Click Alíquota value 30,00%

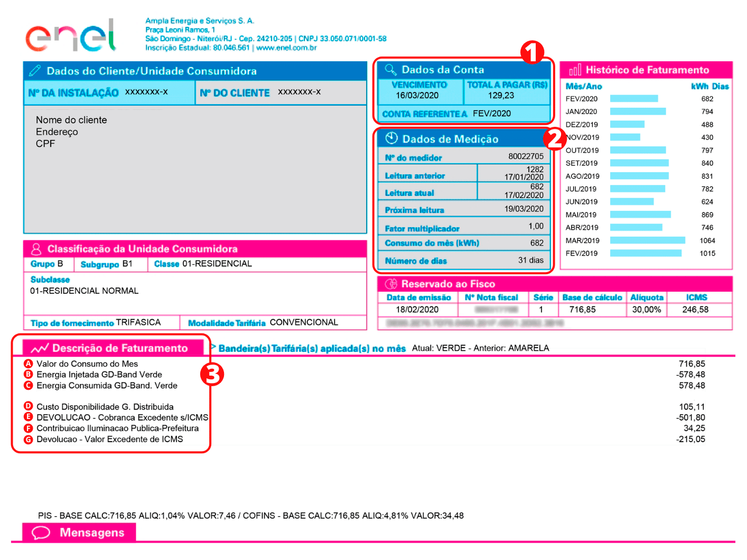click(647, 310)
